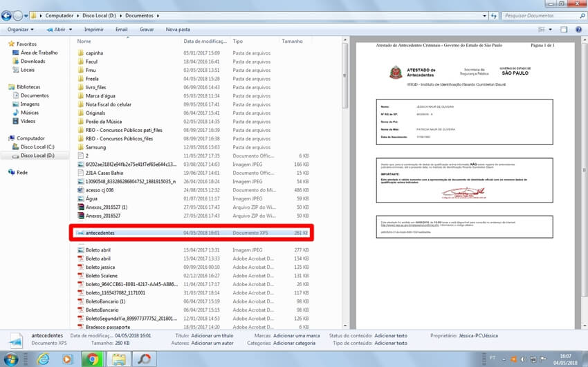Viewport: 588px width, 367px height.
Task: Select Disco Local (C:) in the sidebar
Action: (37, 147)
